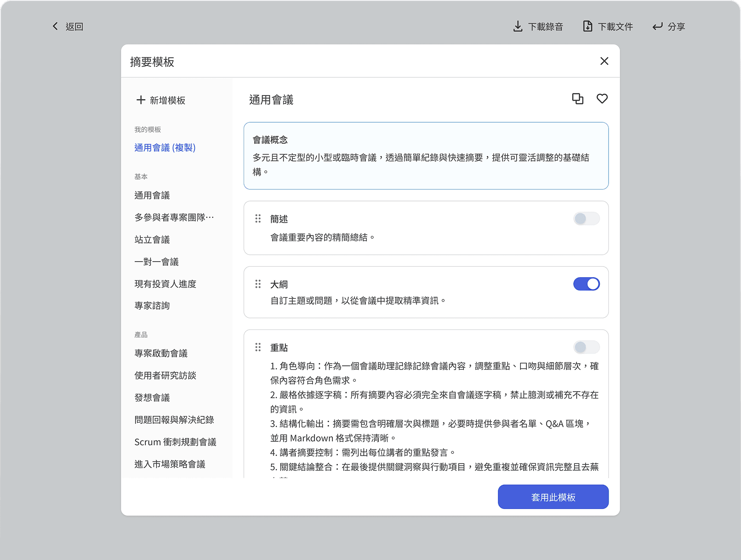The image size is (741, 560).
Task: Click the 下載錄音 download icon
Action: coord(518,26)
